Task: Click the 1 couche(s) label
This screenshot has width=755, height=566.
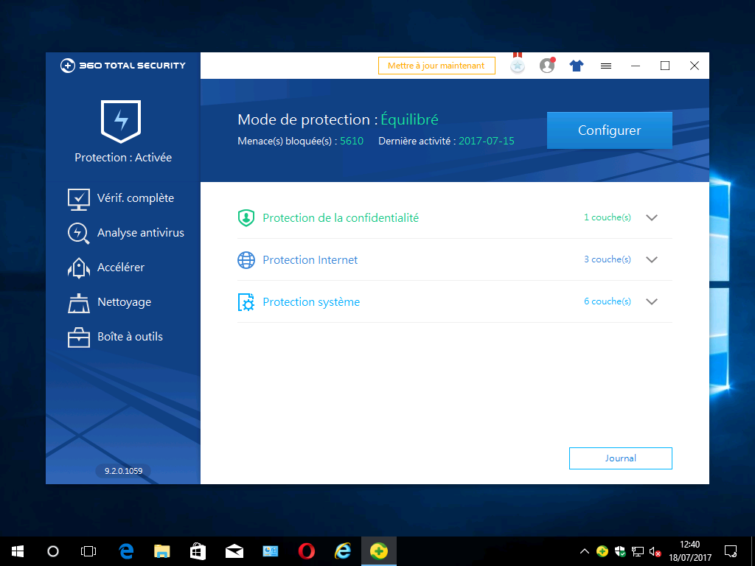Action: [607, 217]
